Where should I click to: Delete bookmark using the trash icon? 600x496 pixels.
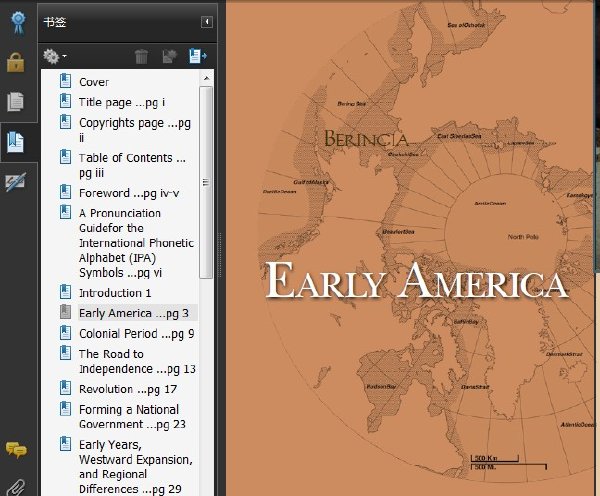pyautogui.click(x=141, y=56)
